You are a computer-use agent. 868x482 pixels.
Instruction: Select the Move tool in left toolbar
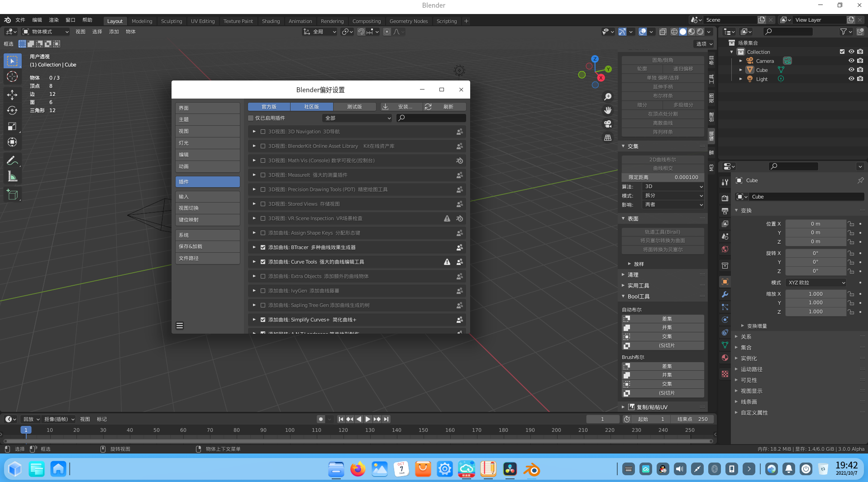pos(12,94)
